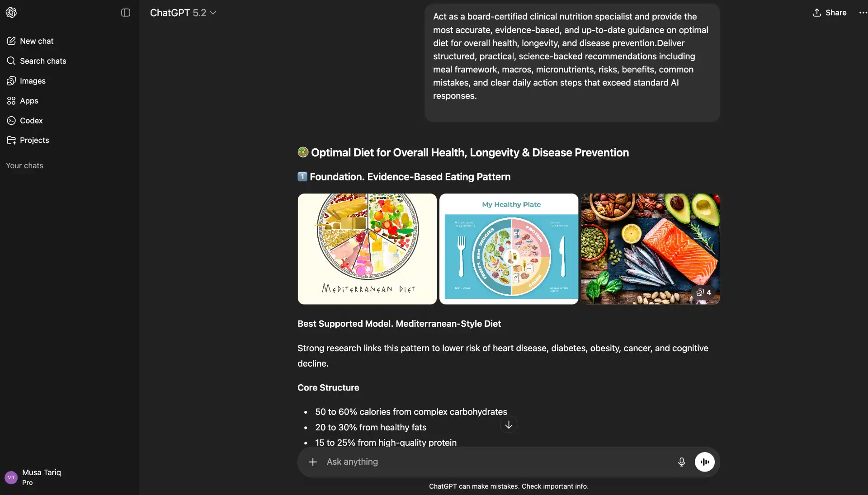Click the Share button
868x495 pixels.
tap(830, 13)
